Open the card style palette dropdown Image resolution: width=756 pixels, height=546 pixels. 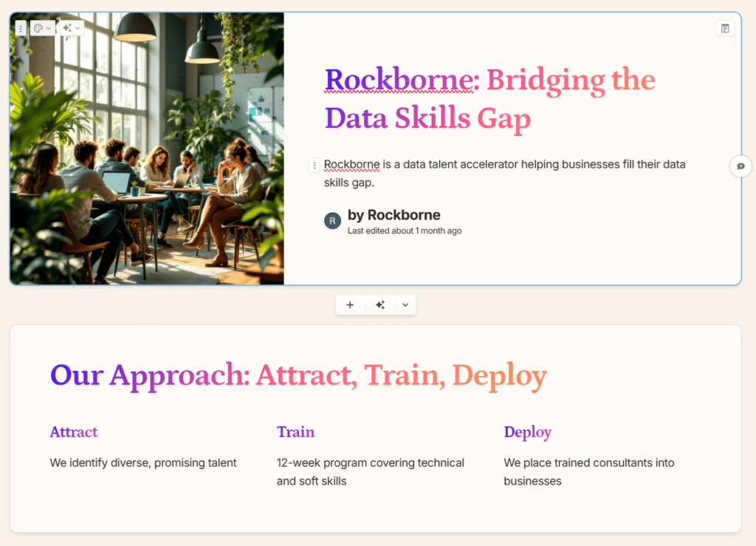pyautogui.click(x=42, y=29)
